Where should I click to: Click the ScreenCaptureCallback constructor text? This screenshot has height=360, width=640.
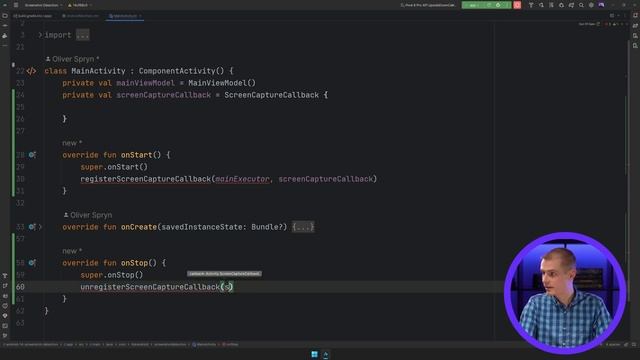pos(271,95)
